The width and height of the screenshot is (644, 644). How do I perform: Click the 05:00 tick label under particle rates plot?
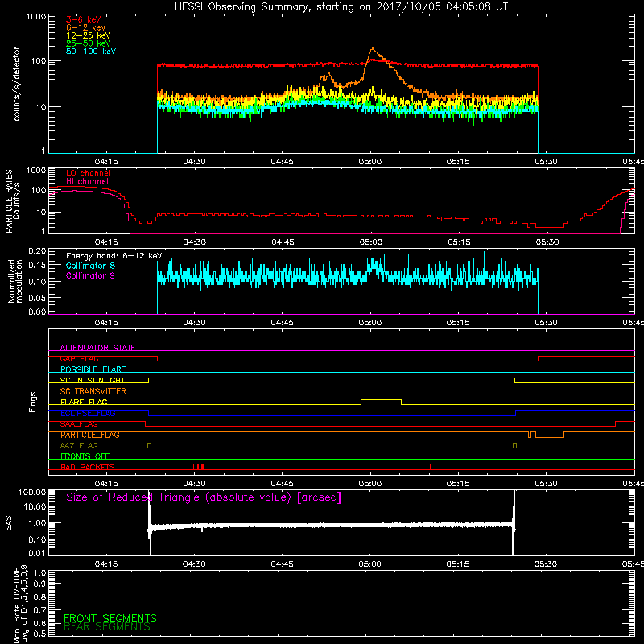pos(371,242)
